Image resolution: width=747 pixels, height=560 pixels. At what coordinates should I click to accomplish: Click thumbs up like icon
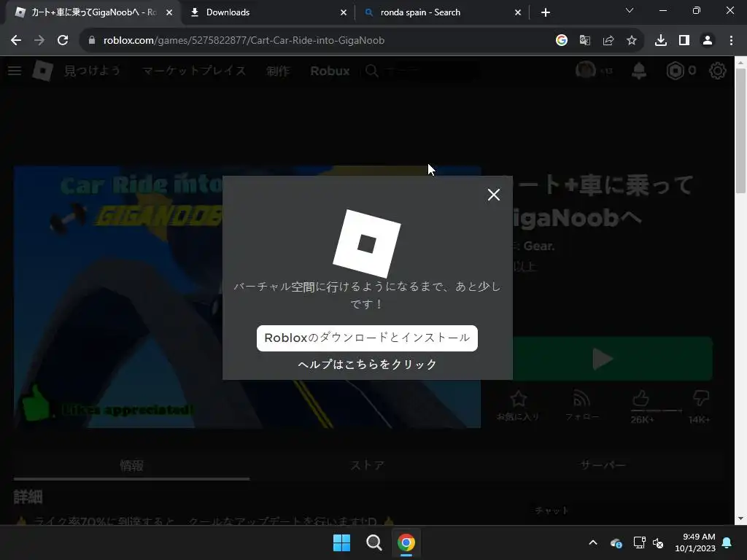click(x=641, y=399)
